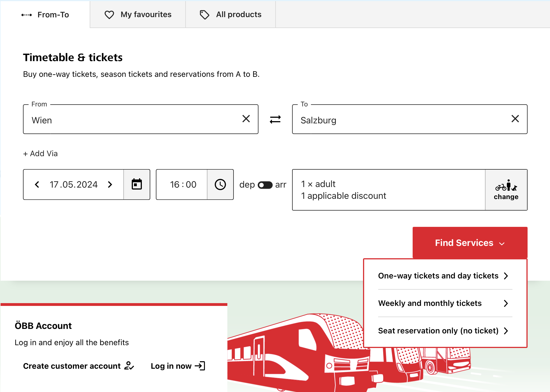Click Create customer account link
This screenshot has width=550, height=392.
pos(78,366)
